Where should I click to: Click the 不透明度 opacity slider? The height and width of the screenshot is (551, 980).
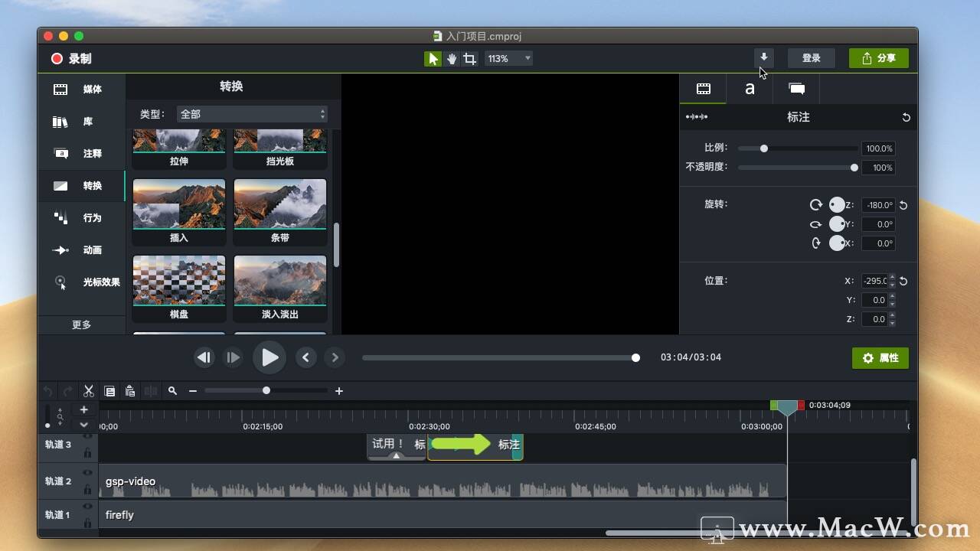click(x=798, y=168)
